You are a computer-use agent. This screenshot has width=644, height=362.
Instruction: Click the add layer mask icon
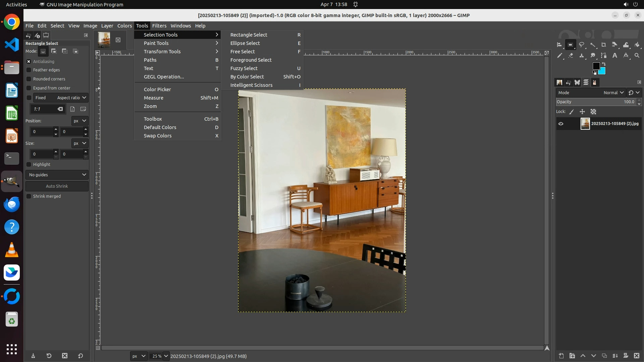(626, 356)
